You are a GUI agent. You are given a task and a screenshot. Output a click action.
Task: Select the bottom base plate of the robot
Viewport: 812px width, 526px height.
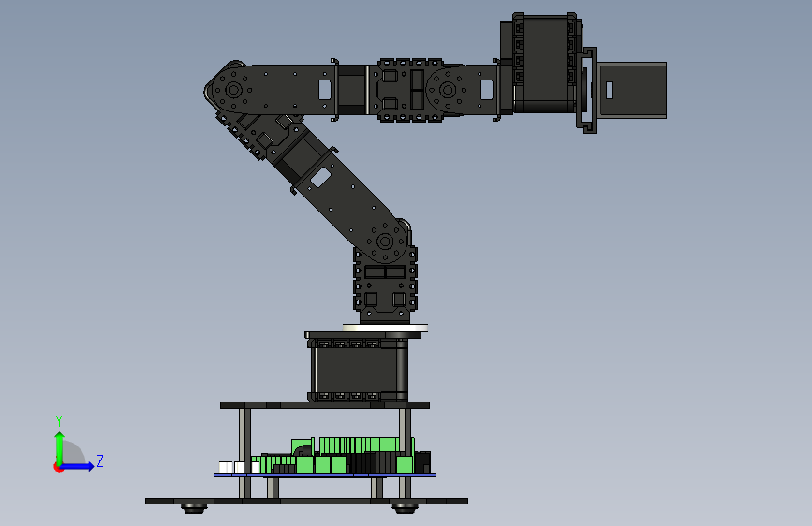pyautogui.click(x=306, y=501)
